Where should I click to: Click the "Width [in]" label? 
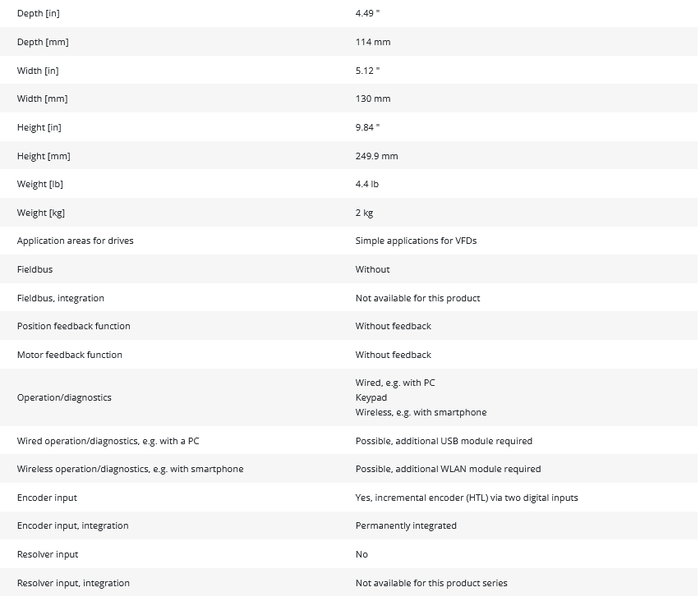coord(38,71)
